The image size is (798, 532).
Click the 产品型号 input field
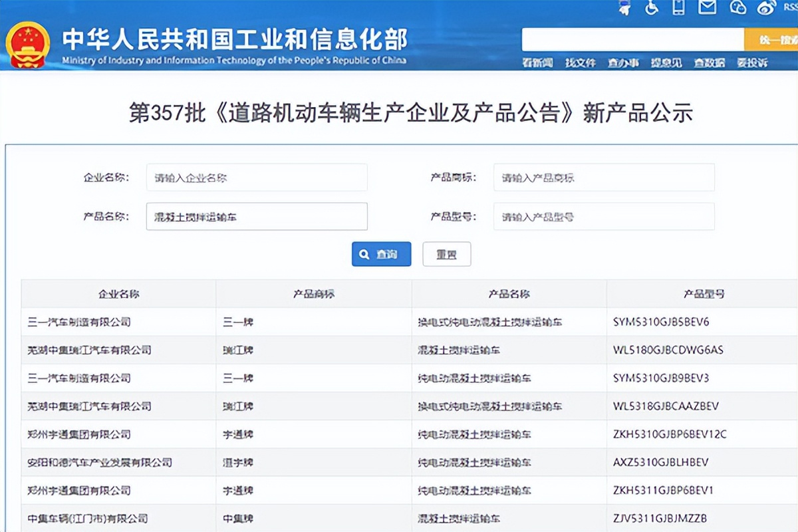pos(604,216)
